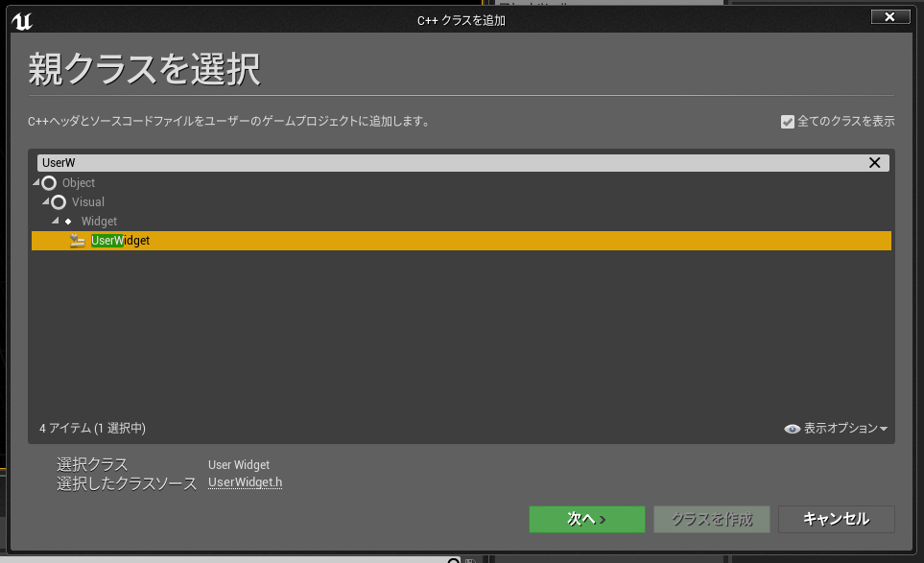Viewport: 924px width, 563px height.
Task: Collapse the Visual tree node
Action: point(46,201)
